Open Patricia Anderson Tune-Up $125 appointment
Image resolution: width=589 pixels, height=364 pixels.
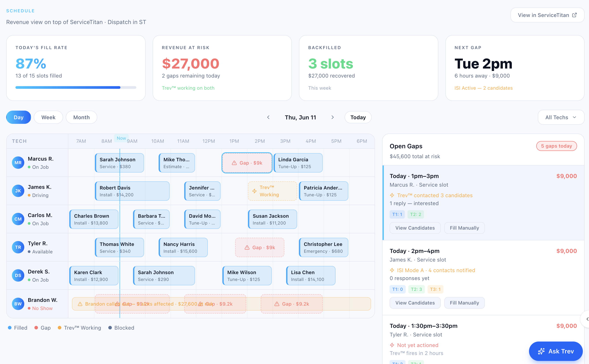pos(323,191)
